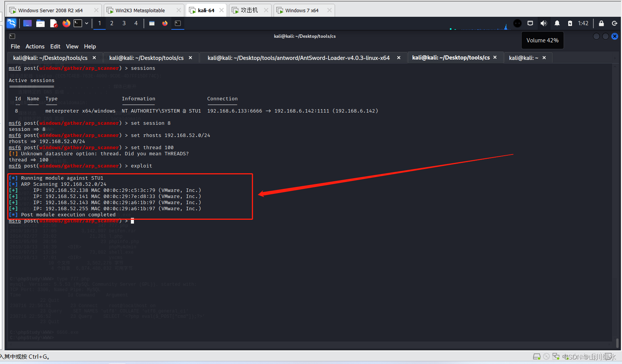Select the Firefox taskbar window button
This screenshot has height=364, width=622.
[165, 23]
